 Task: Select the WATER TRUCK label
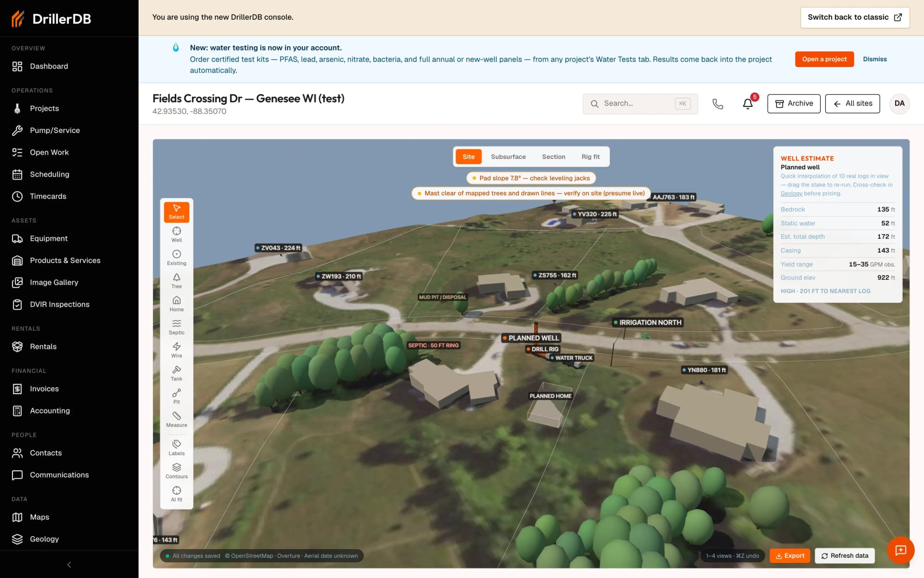pos(571,358)
